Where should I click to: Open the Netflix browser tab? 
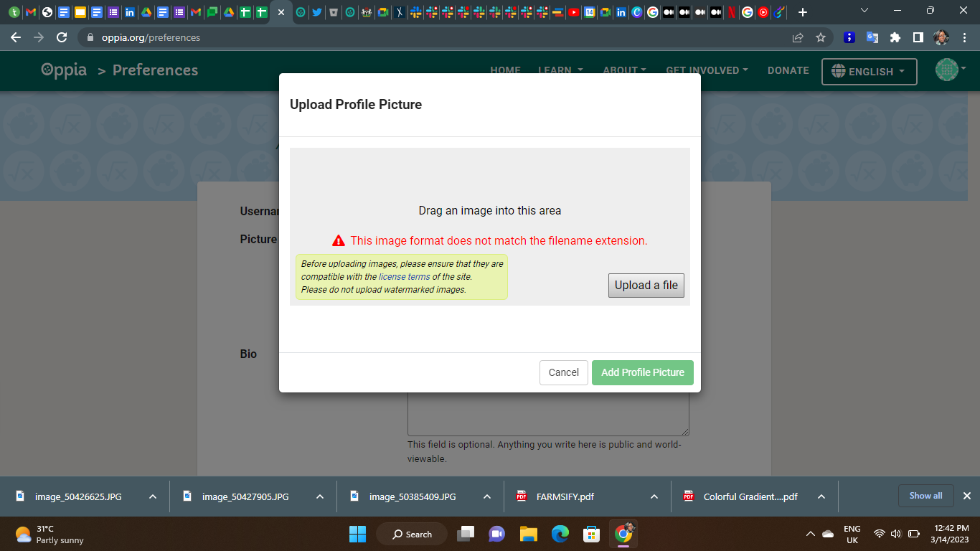[732, 12]
